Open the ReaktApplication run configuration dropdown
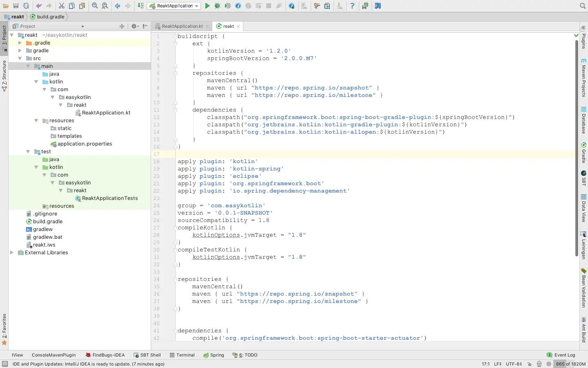The image size is (588, 368). 174,6
